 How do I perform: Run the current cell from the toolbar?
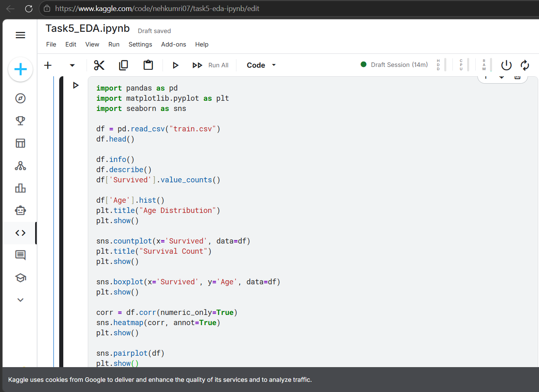point(176,65)
